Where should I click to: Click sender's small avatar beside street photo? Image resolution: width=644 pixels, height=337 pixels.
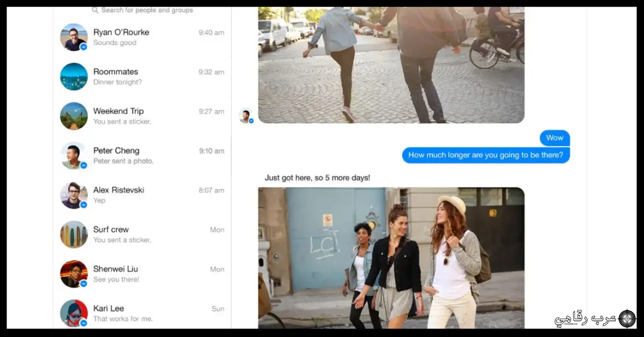246,116
